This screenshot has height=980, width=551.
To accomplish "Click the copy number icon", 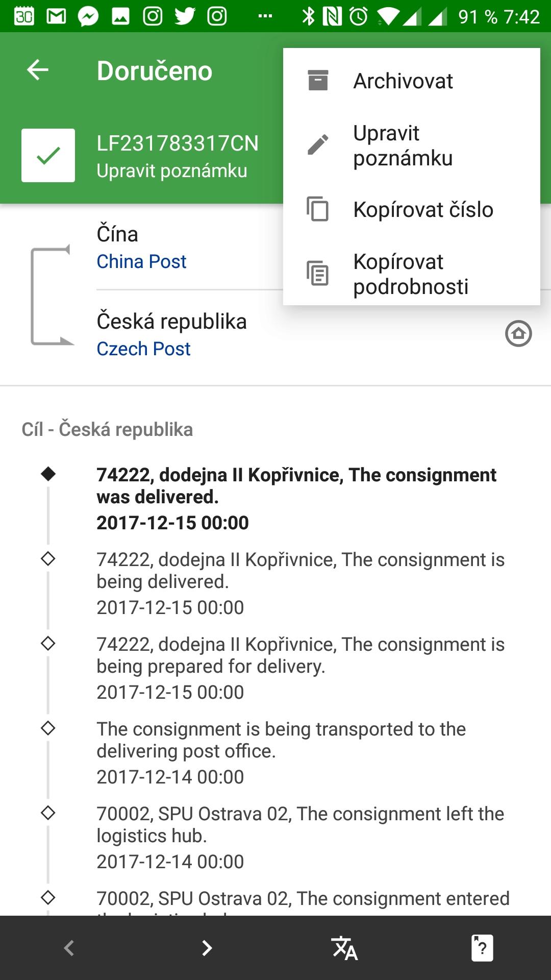I will tap(318, 209).
